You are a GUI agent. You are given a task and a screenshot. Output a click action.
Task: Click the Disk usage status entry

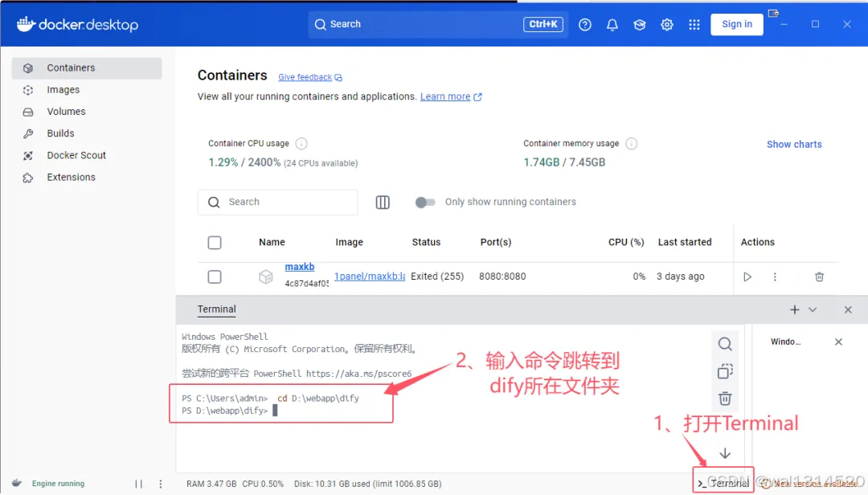click(x=367, y=484)
